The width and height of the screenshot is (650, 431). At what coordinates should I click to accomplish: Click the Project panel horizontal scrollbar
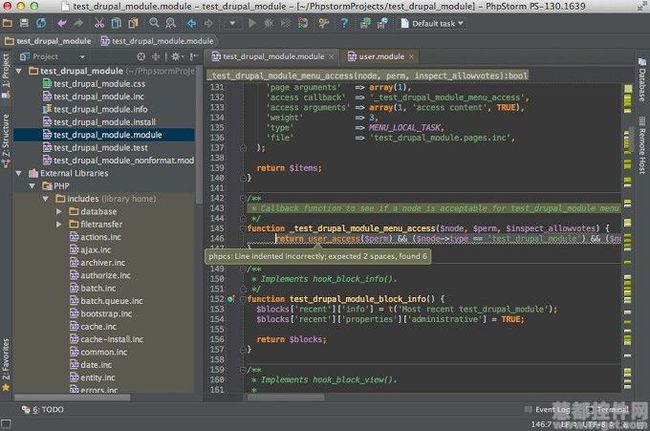coord(73,397)
